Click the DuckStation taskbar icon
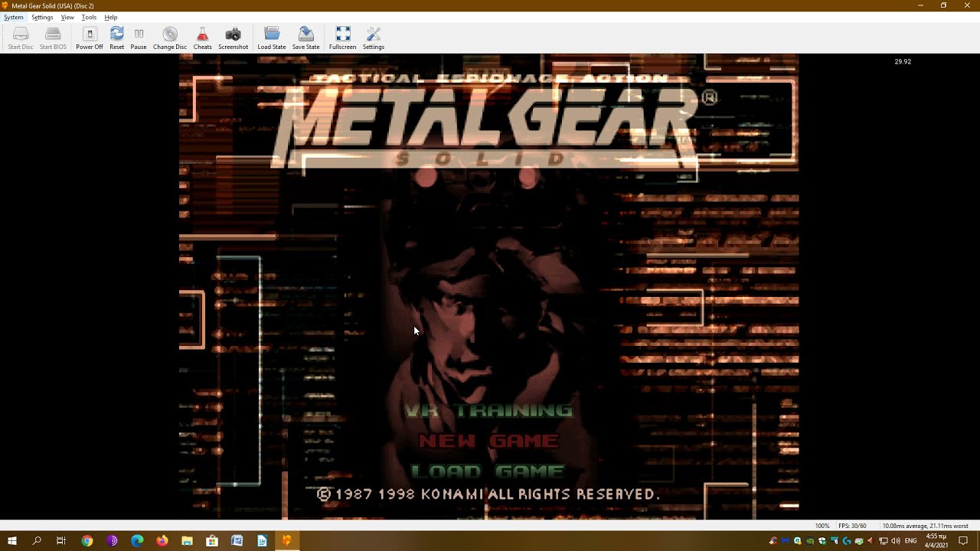The width and height of the screenshot is (980, 551). tap(287, 541)
